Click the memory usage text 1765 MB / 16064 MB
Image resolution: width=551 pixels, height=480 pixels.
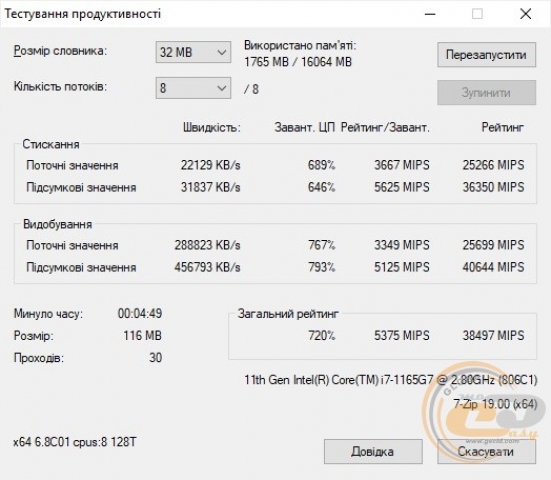pos(298,62)
